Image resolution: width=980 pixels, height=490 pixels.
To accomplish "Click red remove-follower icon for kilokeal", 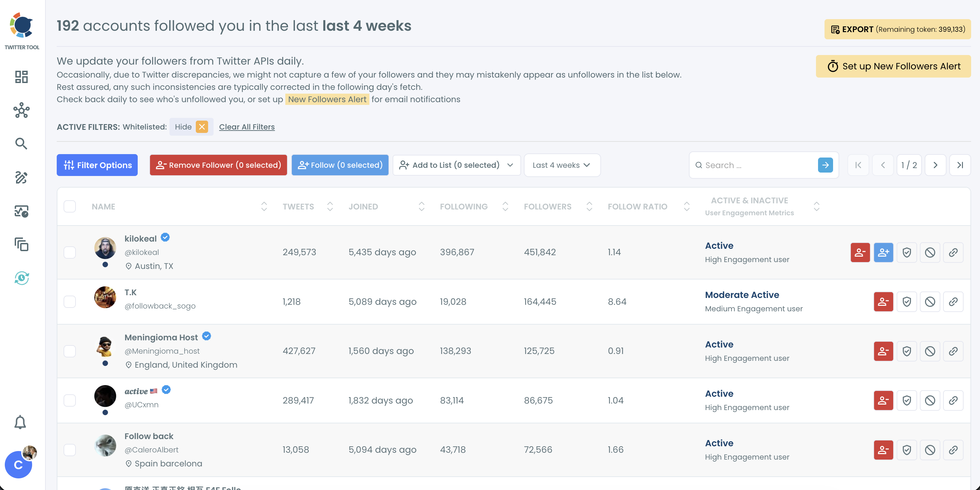I will pyautogui.click(x=860, y=252).
